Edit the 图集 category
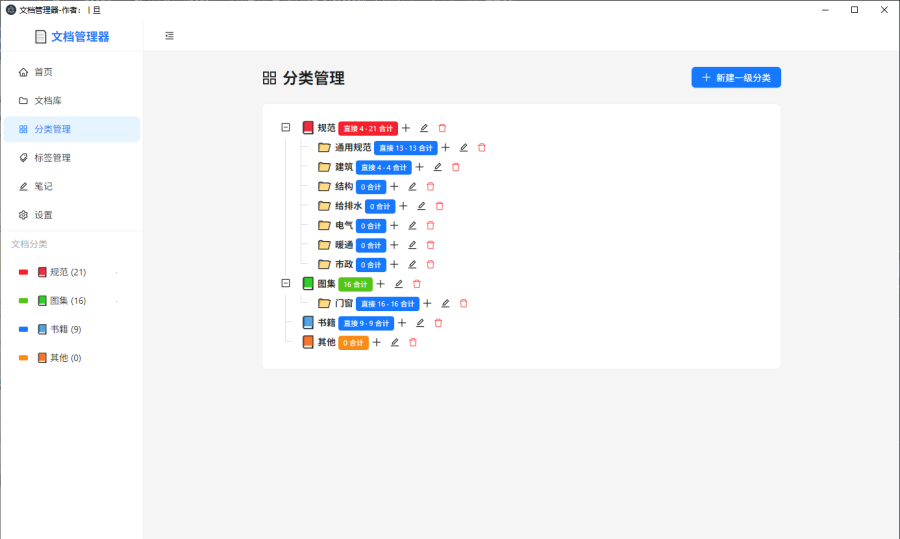900x539 pixels. tap(398, 284)
